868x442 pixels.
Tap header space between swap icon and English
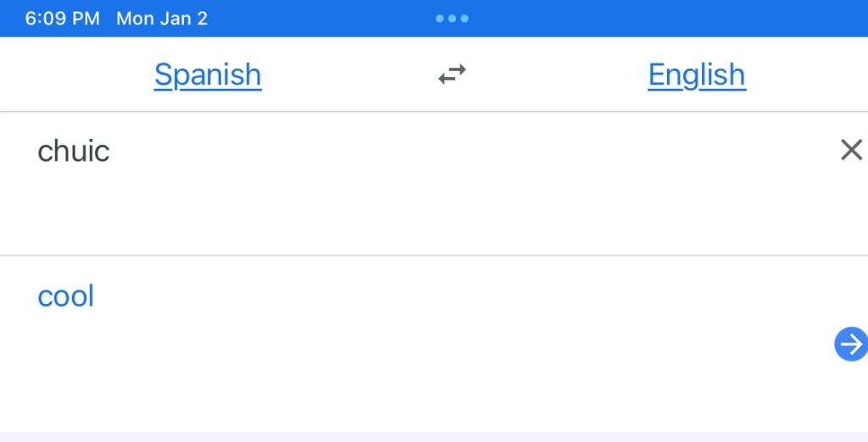point(555,75)
